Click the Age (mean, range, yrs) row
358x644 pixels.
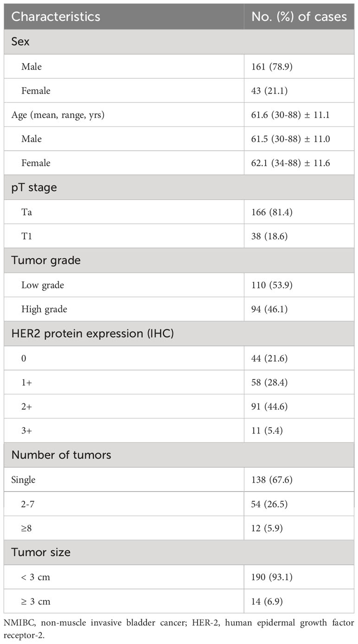click(x=179, y=115)
